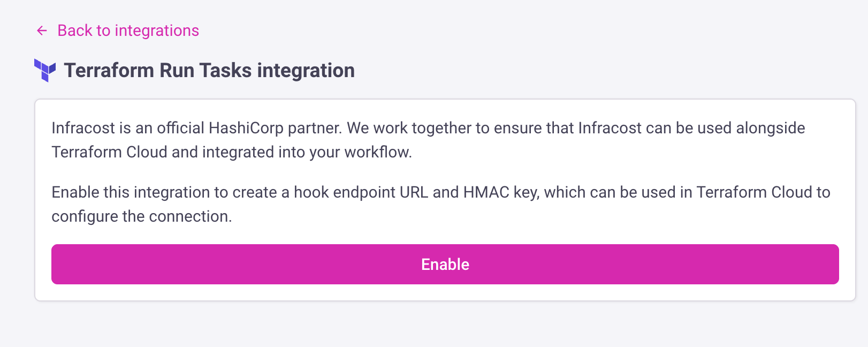Click the word HashiCorp in the description
868x347 pixels.
(x=246, y=129)
